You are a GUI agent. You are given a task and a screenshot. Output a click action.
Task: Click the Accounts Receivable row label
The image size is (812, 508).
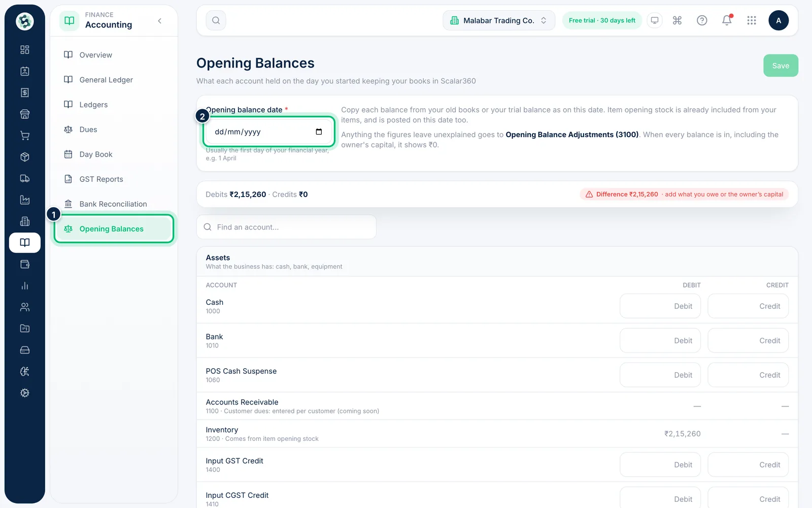(242, 402)
